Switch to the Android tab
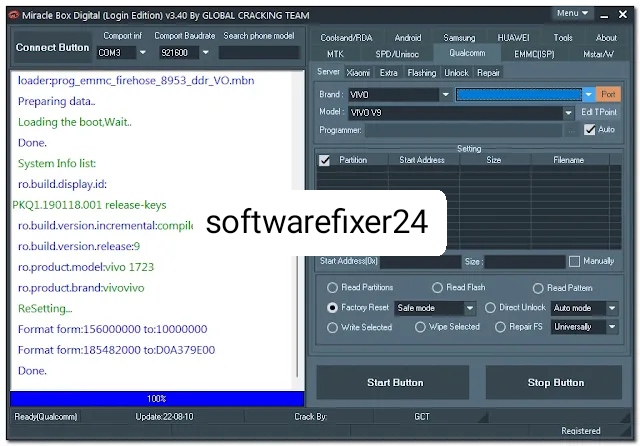 point(408,38)
